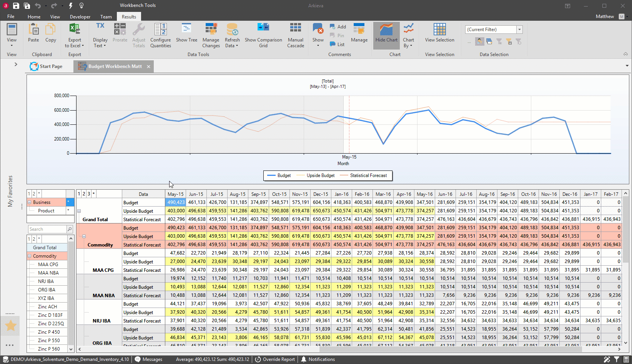
Task: Click the Show Tree icon
Action: tap(186, 29)
